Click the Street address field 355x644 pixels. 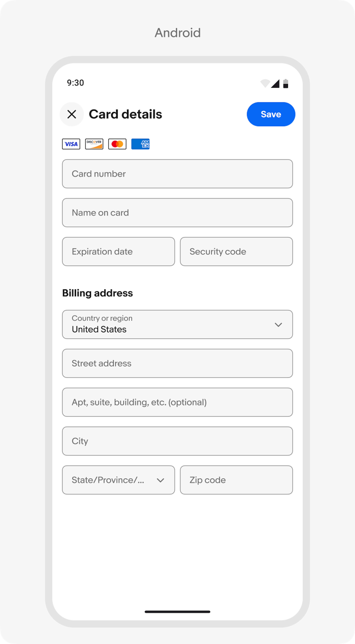click(177, 363)
